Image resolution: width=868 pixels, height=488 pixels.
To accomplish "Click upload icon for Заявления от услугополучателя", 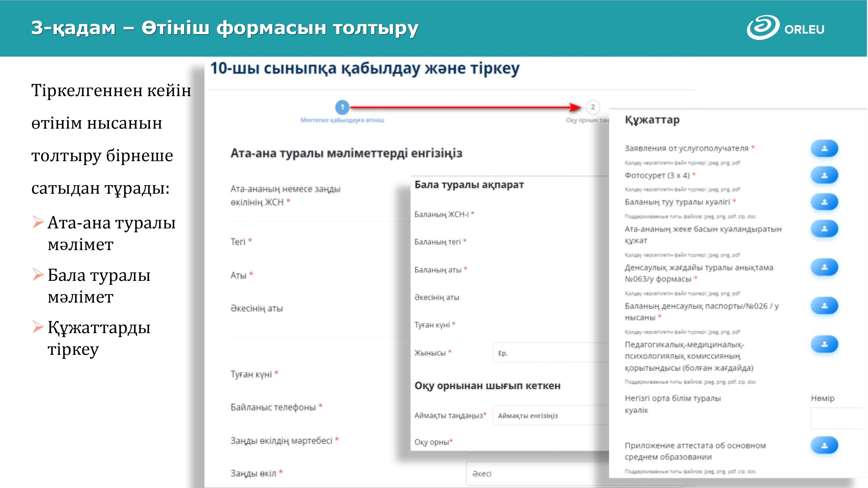I will pyautogui.click(x=824, y=149).
